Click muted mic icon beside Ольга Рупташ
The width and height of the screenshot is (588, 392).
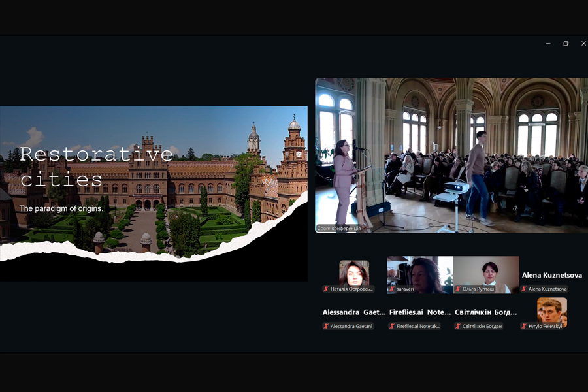[x=458, y=289]
